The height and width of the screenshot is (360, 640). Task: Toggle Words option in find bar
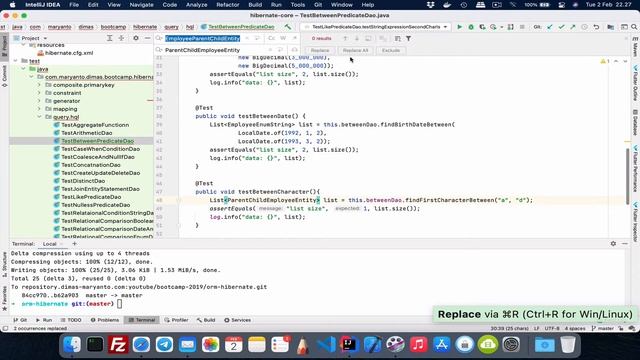283,38
